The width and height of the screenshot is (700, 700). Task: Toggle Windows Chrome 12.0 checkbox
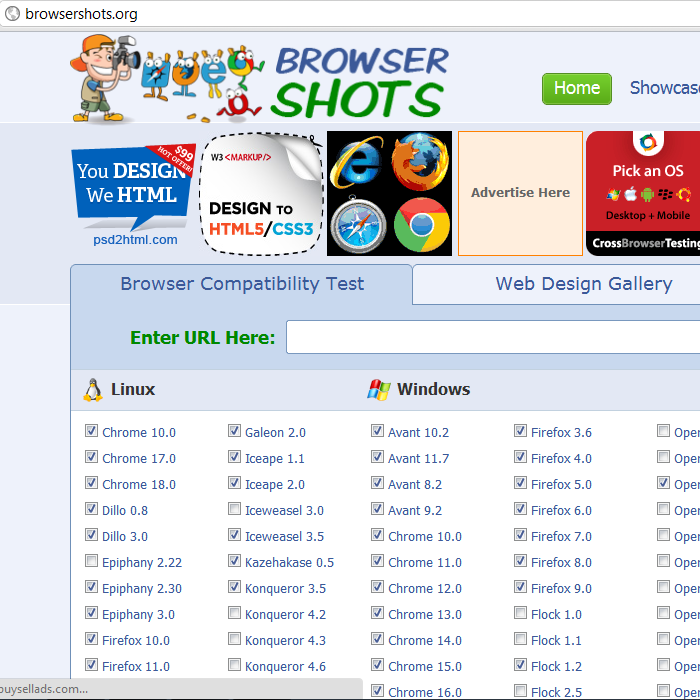[377, 587]
